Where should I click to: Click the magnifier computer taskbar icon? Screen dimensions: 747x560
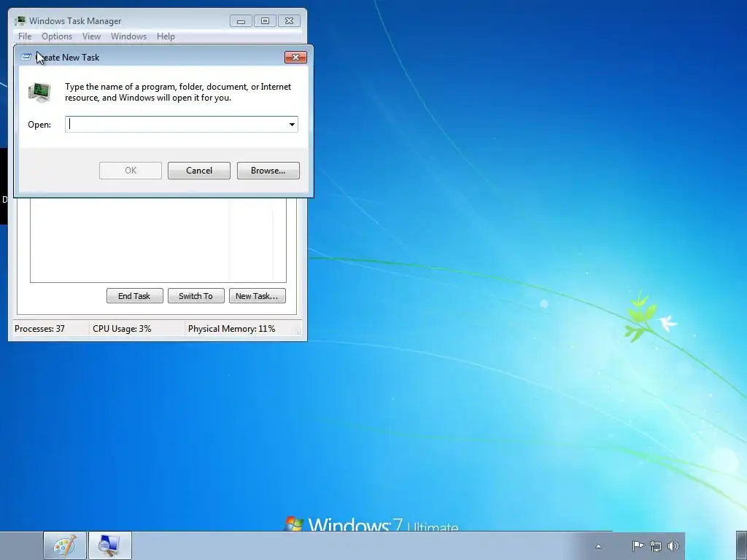coord(109,545)
